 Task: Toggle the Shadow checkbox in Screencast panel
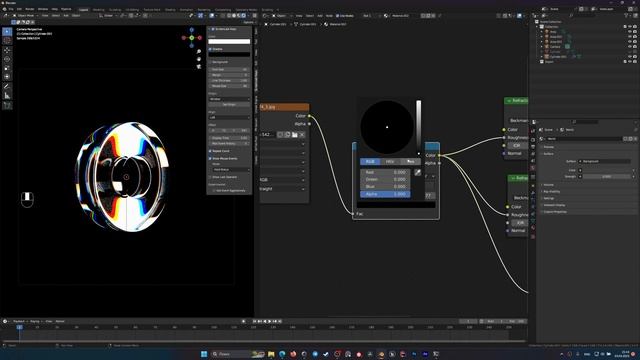click(x=210, y=49)
